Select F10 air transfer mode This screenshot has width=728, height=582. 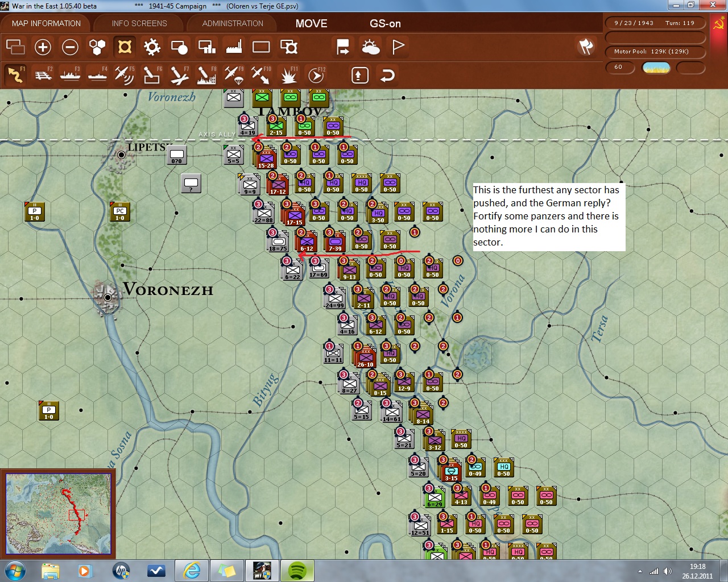(261, 74)
